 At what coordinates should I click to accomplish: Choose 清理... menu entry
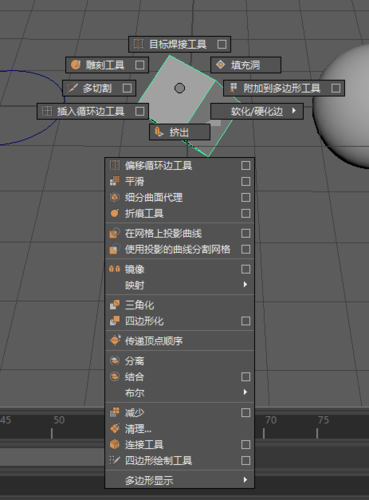[180, 428]
